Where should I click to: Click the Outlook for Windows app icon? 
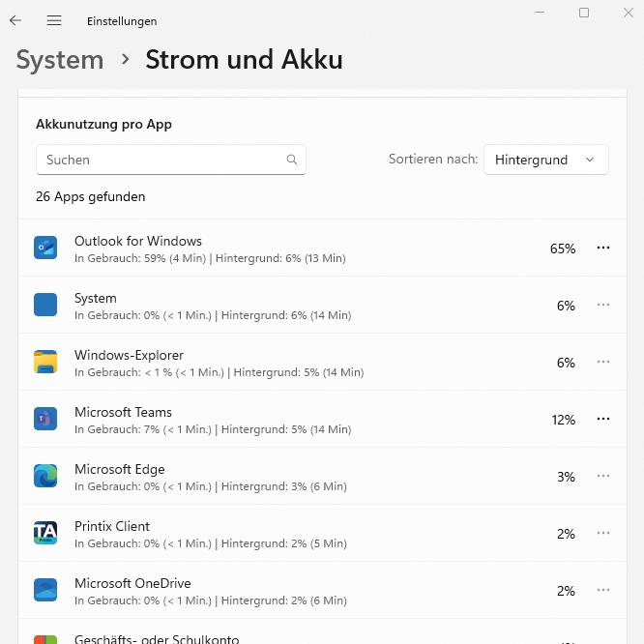click(x=45, y=248)
